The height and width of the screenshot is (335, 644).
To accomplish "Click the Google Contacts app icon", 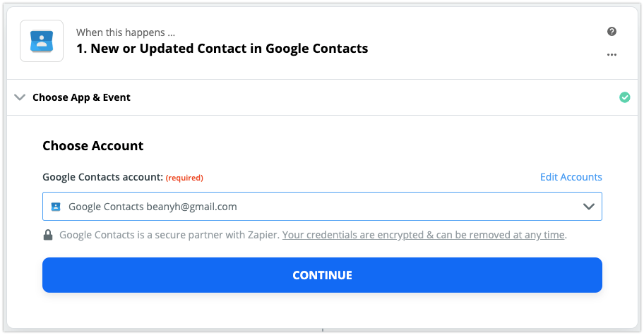I will [41, 41].
